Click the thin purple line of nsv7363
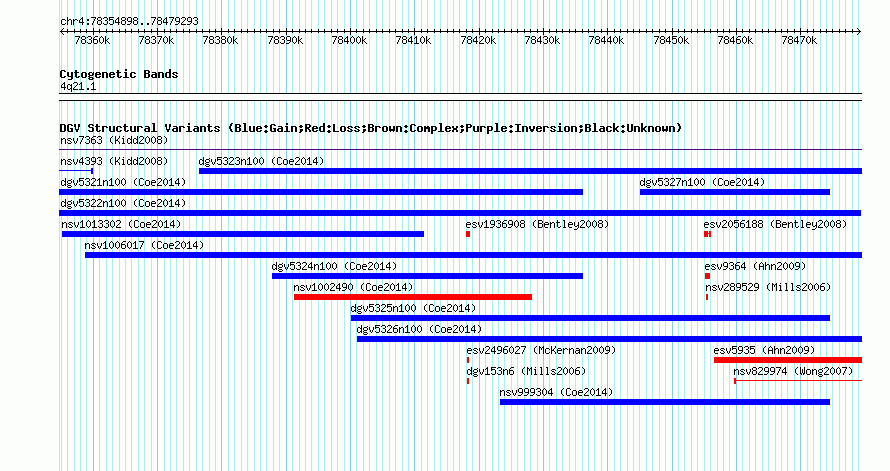 tap(460, 150)
